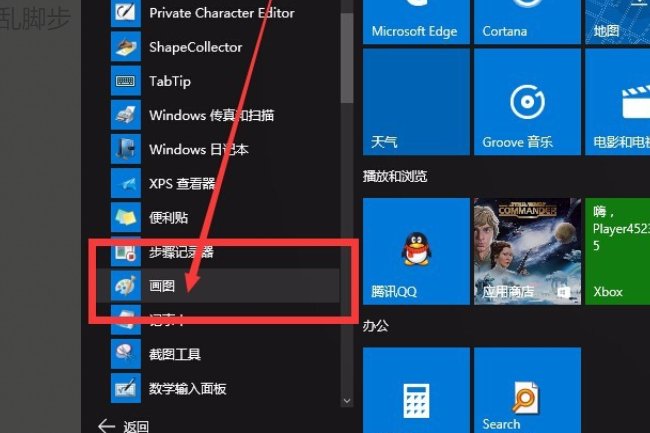Open 步骤记录器 icon
This screenshot has width=650, height=433.
(126, 252)
